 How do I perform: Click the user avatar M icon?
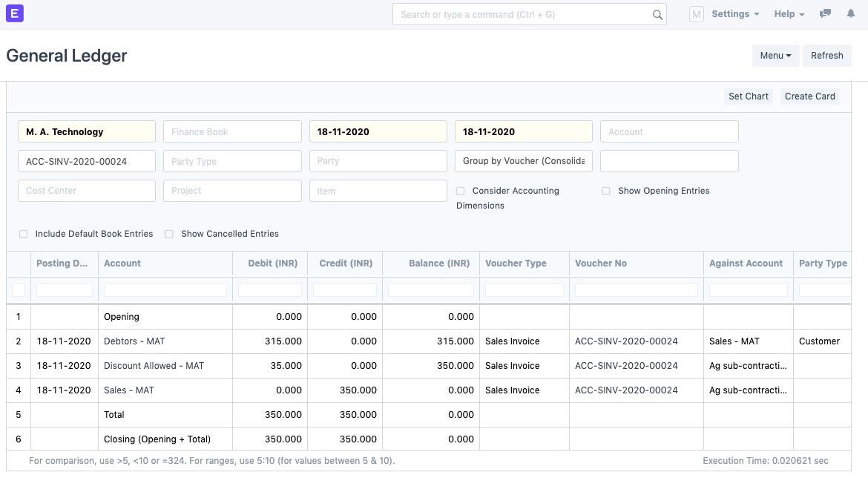coord(696,14)
